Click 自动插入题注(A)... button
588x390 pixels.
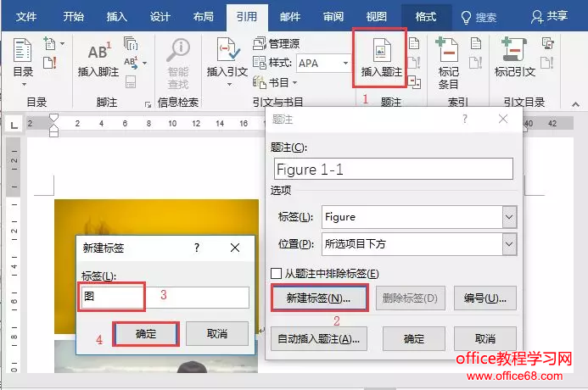click(x=319, y=339)
